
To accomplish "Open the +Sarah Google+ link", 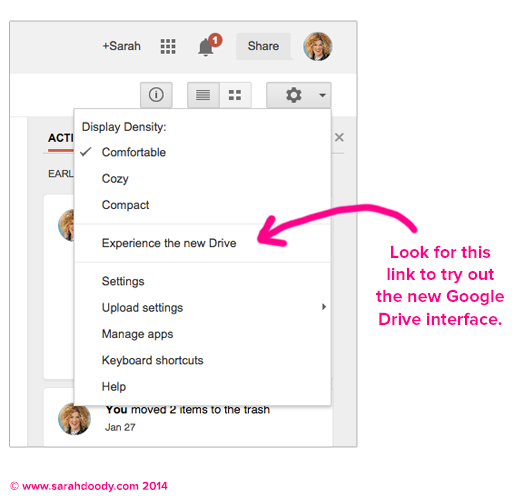I will 121,46.
